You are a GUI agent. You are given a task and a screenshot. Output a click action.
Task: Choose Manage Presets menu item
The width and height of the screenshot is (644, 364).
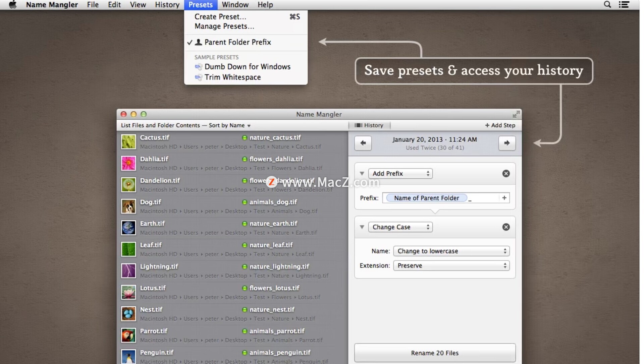point(246,26)
